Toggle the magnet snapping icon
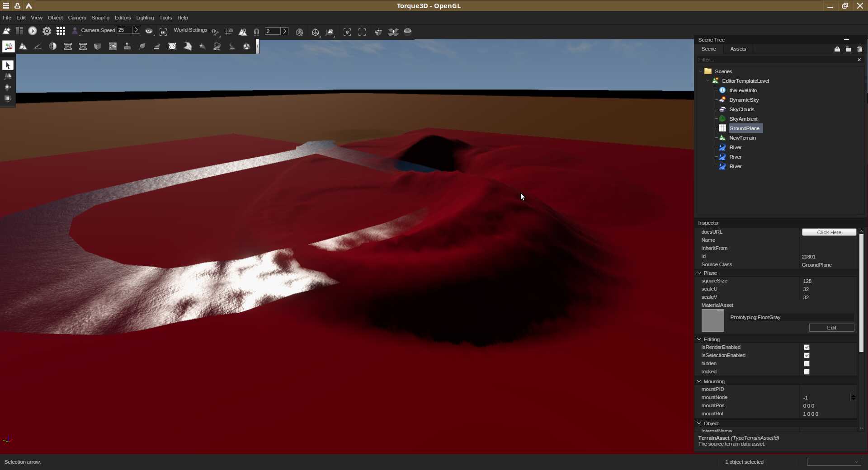The image size is (868, 470). 256,32
